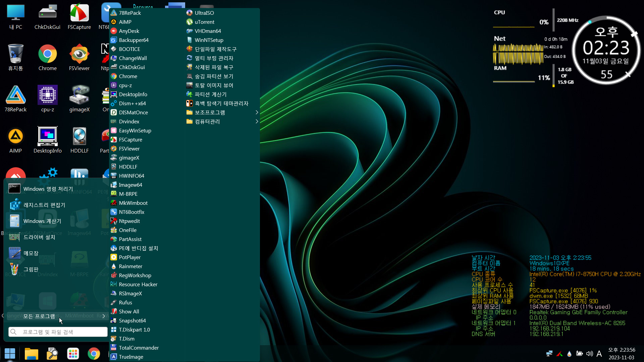Launch PotPlayer from program list
The height and width of the screenshot is (362, 644).
click(x=146, y=257)
